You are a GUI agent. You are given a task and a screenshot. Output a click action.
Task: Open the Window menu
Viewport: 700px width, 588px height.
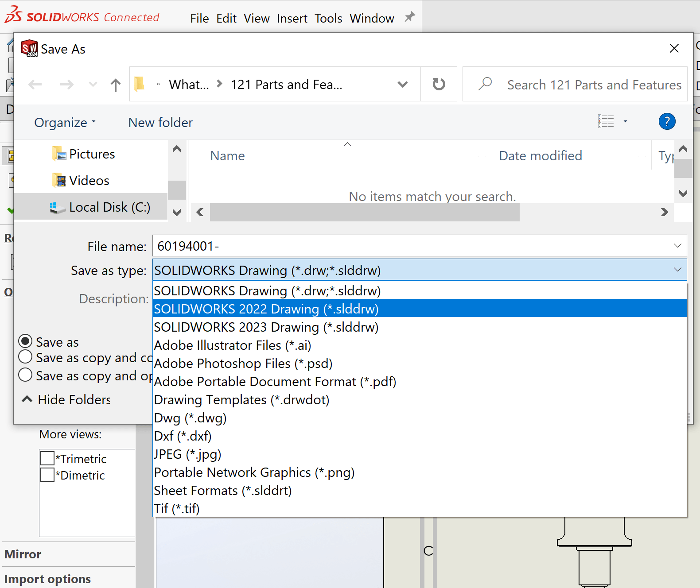coord(372,18)
